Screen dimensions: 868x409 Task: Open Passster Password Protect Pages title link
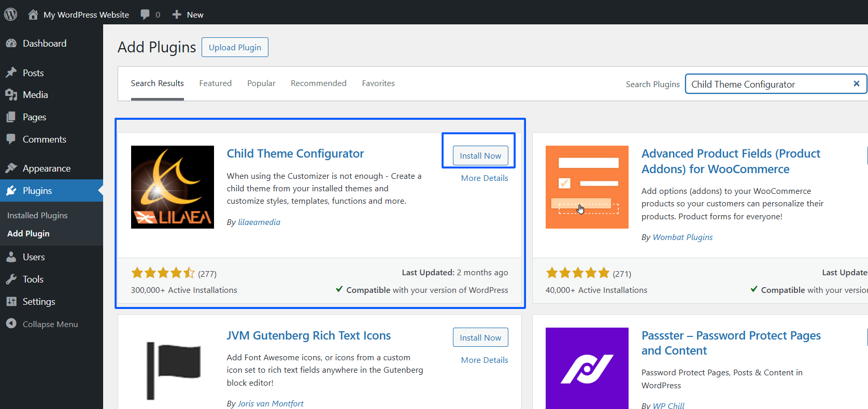731,343
